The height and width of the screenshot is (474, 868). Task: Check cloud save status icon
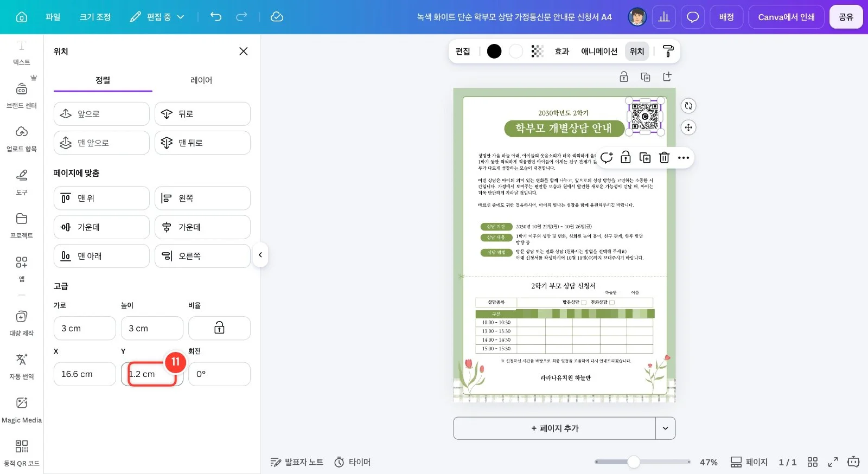click(x=277, y=17)
